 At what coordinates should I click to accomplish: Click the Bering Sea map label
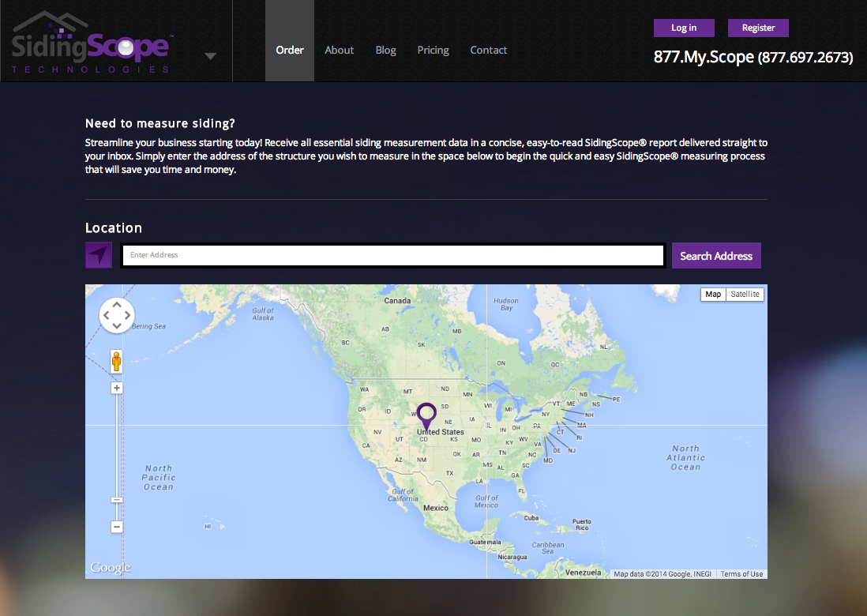pyautogui.click(x=148, y=326)
